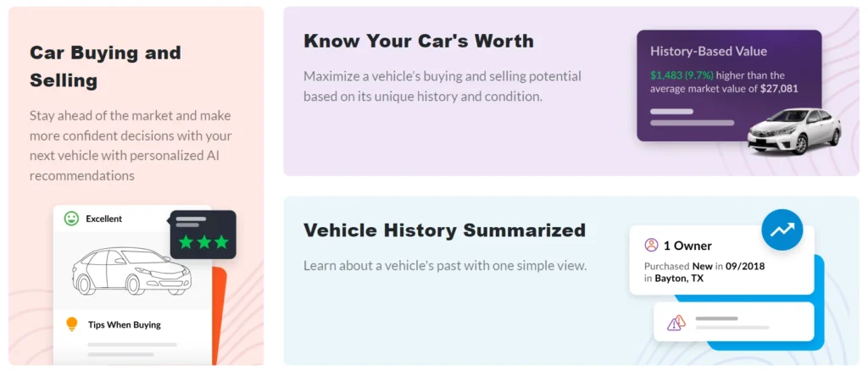Select the Know Your Car's Worth heading
868x376 pixels.
click(419, 41)
